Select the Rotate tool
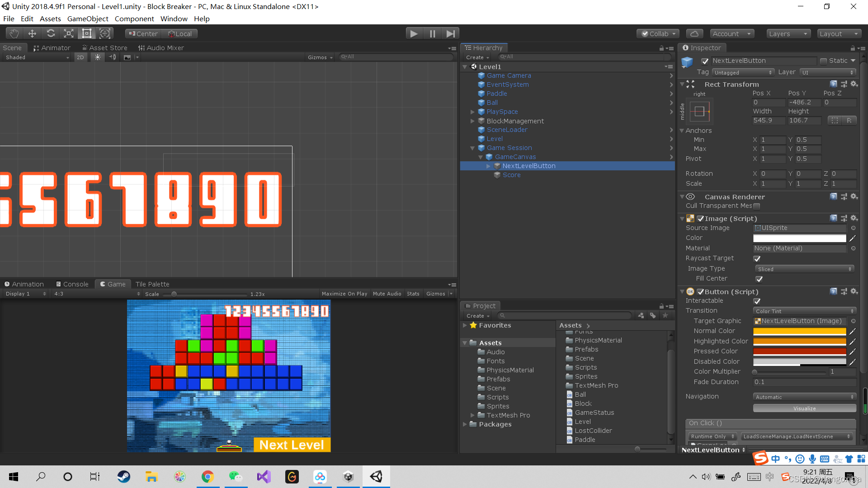This screenshot has width=868, height=488. point(51,33)
